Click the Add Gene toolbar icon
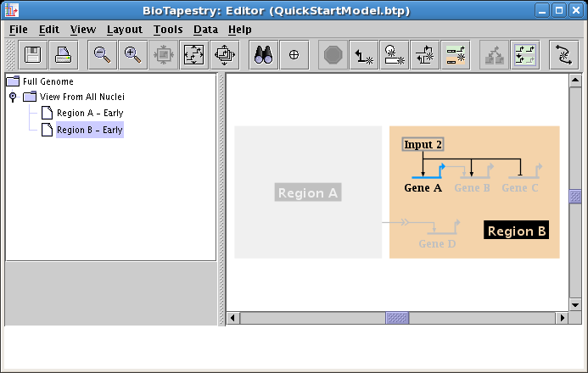588x373 pixels. click(x=395, y=54)
